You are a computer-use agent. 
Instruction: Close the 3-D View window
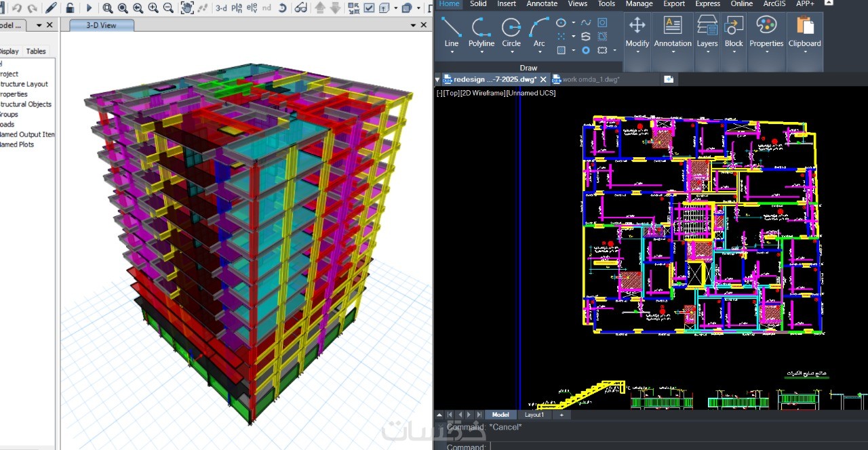[425, 25]
